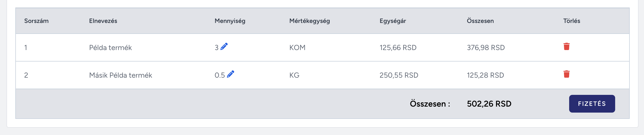Click the row total 376,98 RSD

(x=486, y=48)
